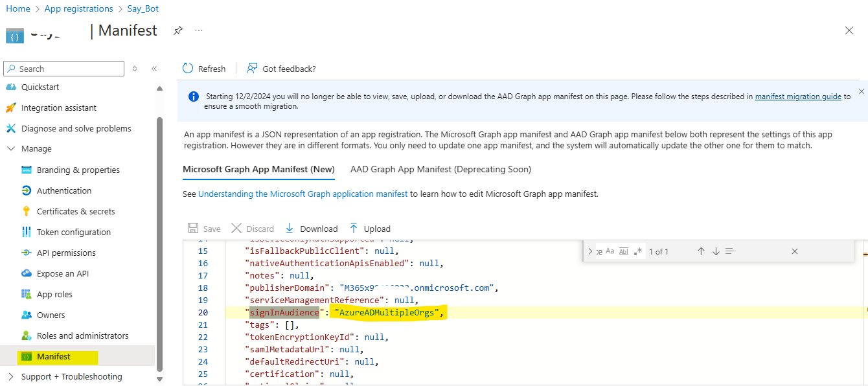The width and height of the screenshot is (868, 386).
Task: Click App registrations breadcrumb link
Action: click(x=78, y=8)
